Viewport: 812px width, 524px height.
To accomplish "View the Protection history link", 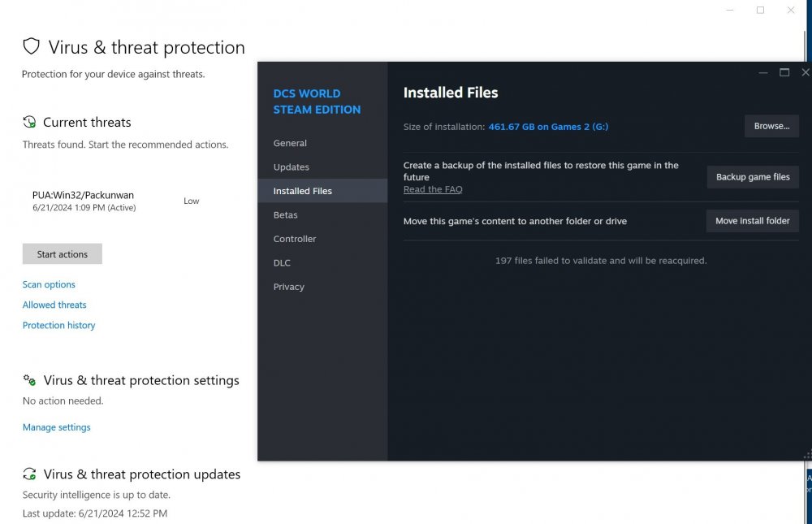I will point(58,325).
